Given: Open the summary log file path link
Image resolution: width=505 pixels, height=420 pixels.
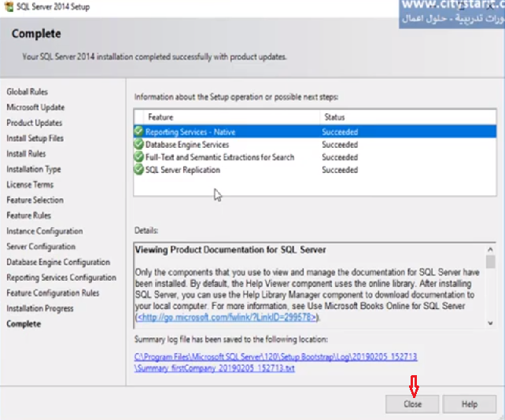Looking at the screenshot, I should 275,363.
